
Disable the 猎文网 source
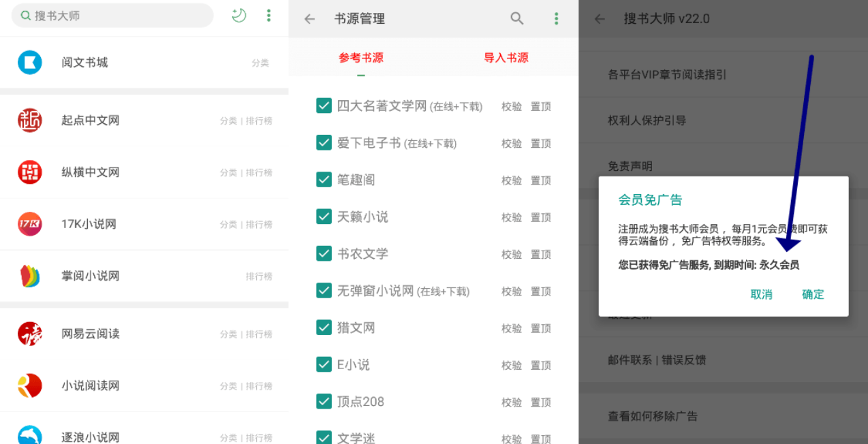tap(324, 328)
